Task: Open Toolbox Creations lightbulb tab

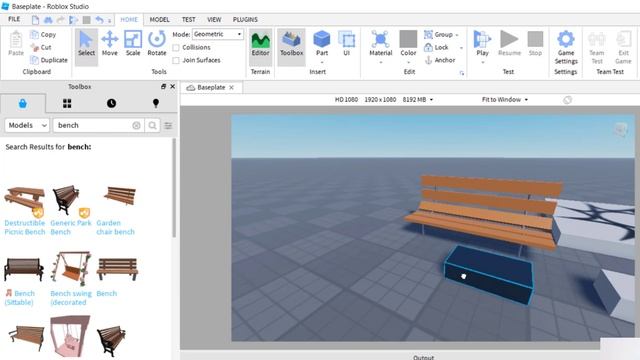Action: 156,103
